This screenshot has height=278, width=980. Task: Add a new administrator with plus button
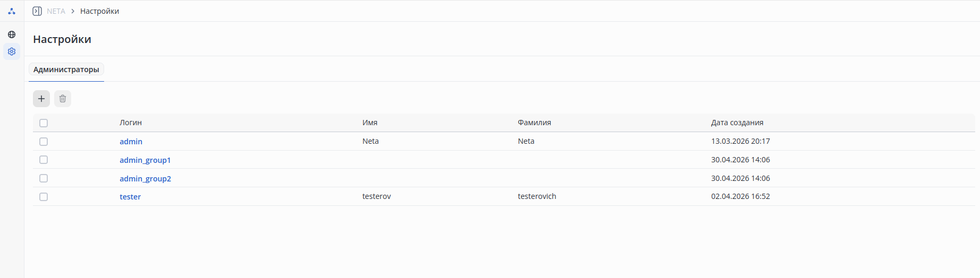coord(41,99)
